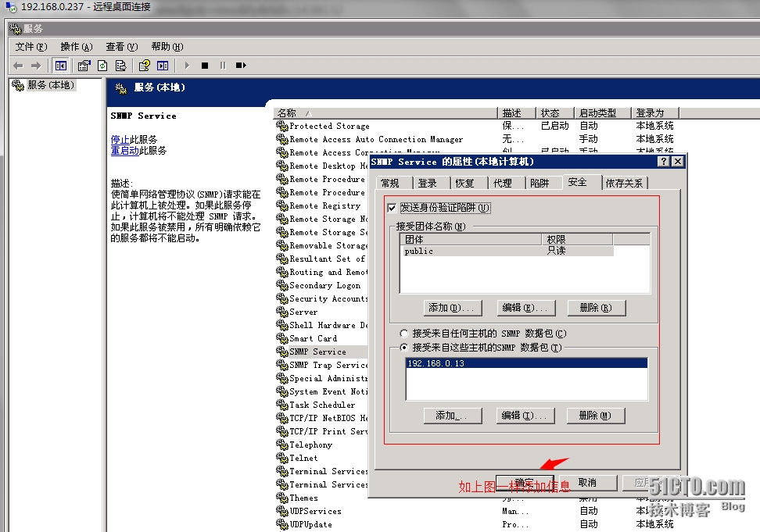This screenshot has height=532, width=760.
Task: Click the gear icon beside Telnet
Action: click(x=282, y=458)
